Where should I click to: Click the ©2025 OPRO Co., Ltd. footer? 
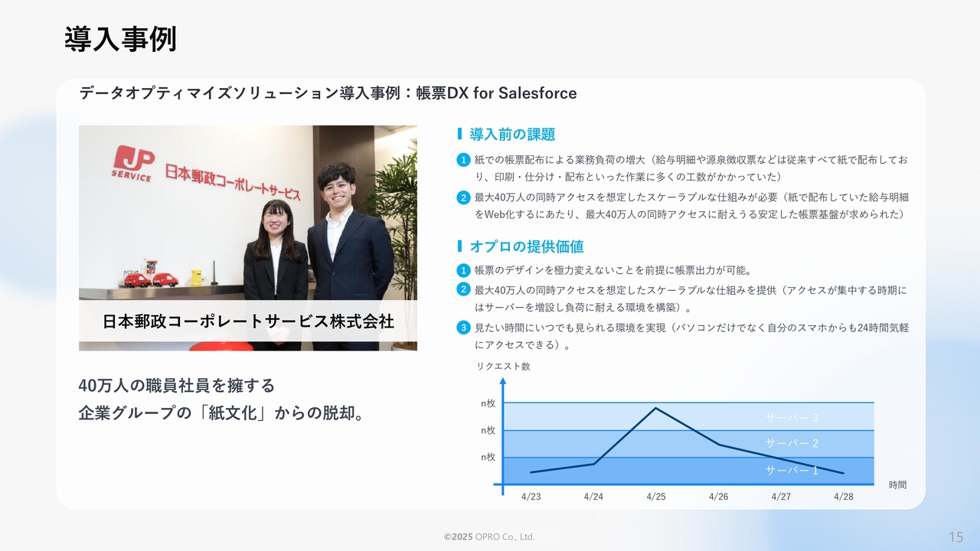point(489,537)
